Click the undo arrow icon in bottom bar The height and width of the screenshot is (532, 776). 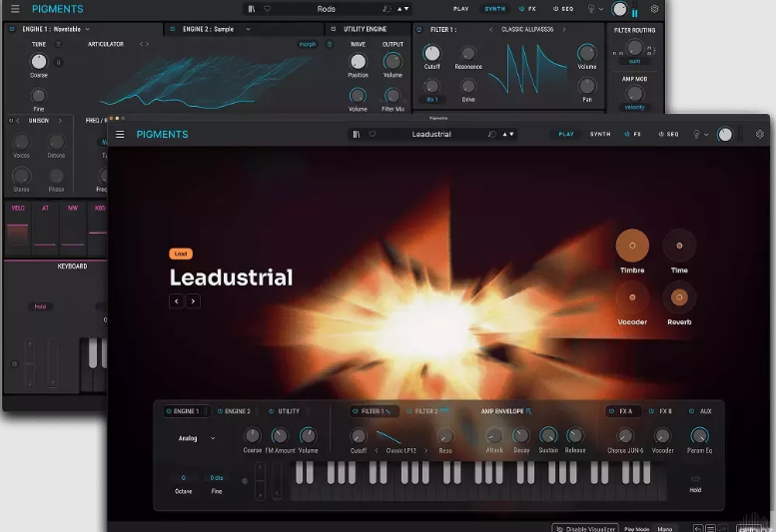coord(697,529)
